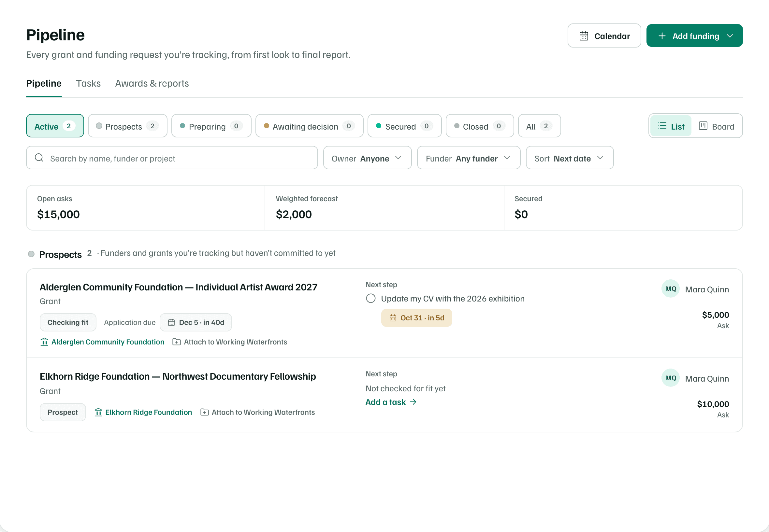Open the Awards & reports tab
The height and width of the screenshot is (532, 769).
(x=152, y=83)
